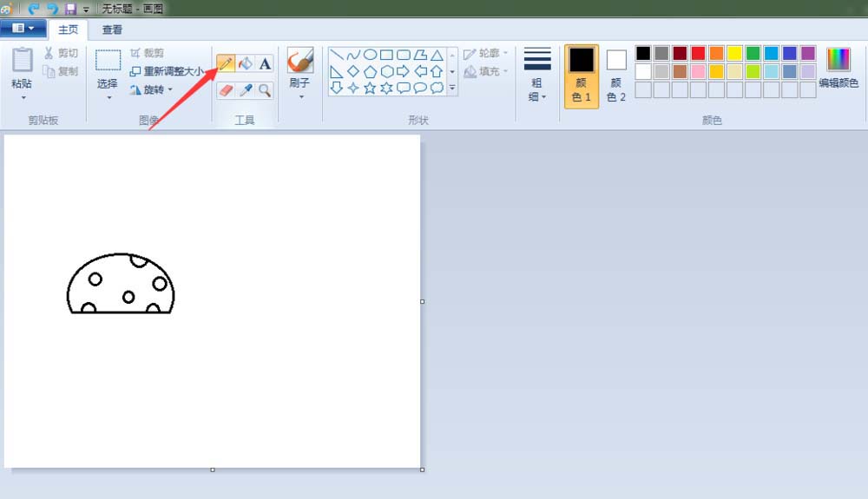Click the Copy (复制) button
Screen dimensions: 868x499
(61, 71)
